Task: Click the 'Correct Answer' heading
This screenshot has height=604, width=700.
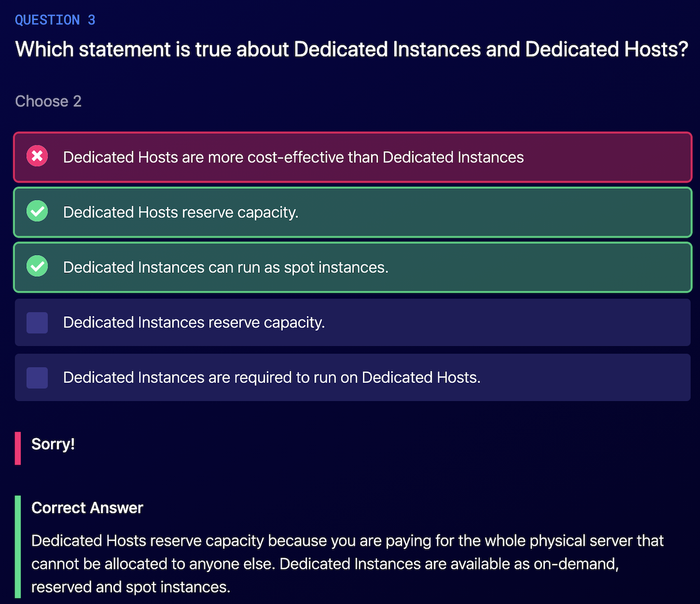Action: pos(87,508)
